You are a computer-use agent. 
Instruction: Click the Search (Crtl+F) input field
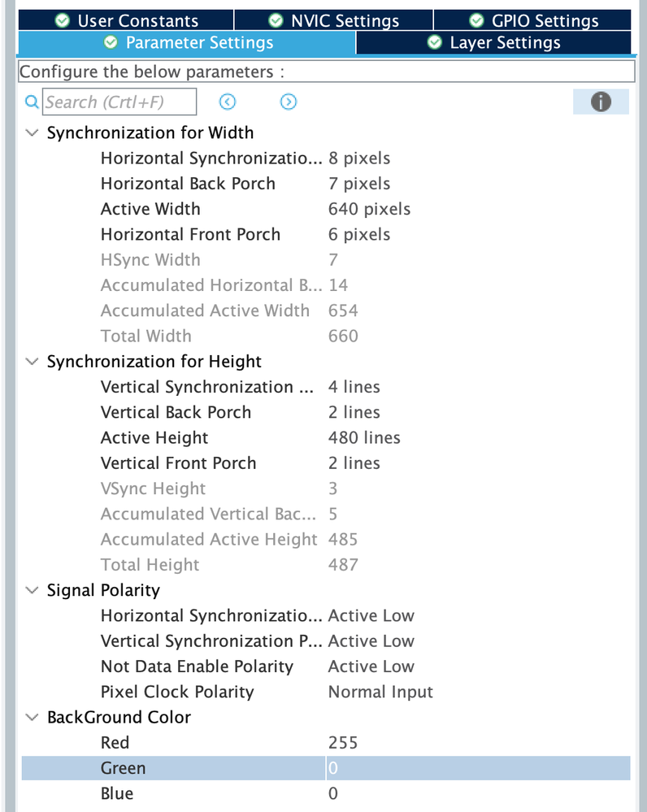[x=119, y=102]
